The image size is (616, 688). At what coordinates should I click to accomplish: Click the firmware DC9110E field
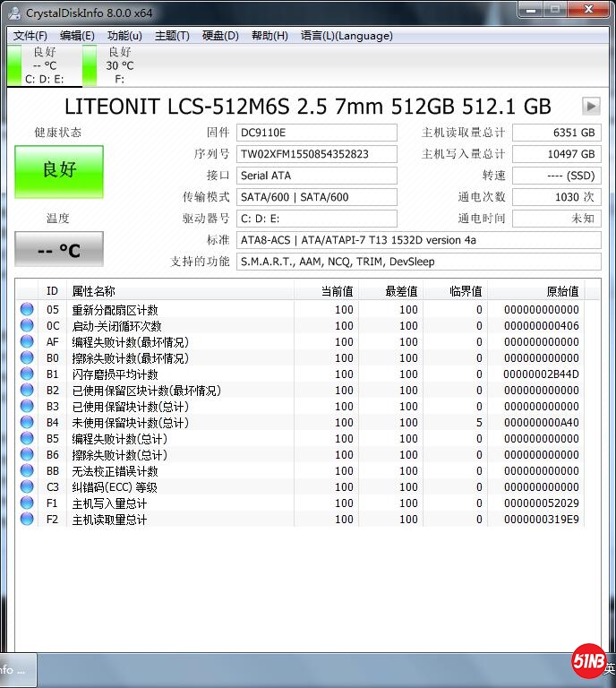click(x=317, y=133)
